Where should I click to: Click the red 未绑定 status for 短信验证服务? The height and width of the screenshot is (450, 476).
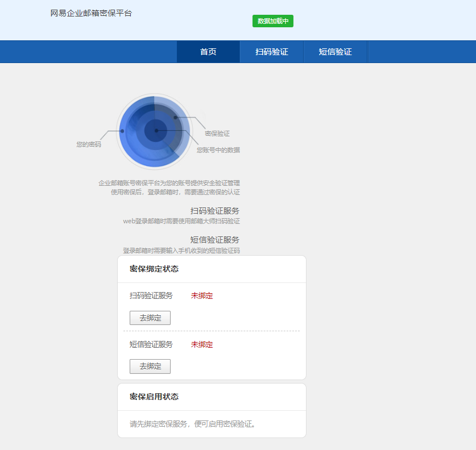tap(202, 344)
